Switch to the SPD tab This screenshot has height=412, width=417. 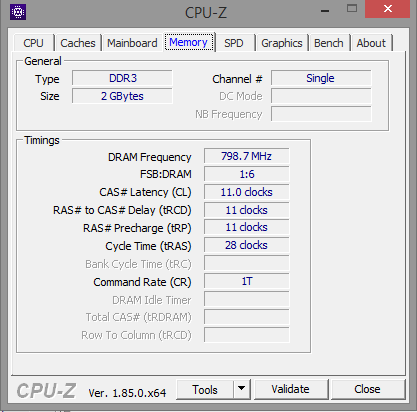234,43
